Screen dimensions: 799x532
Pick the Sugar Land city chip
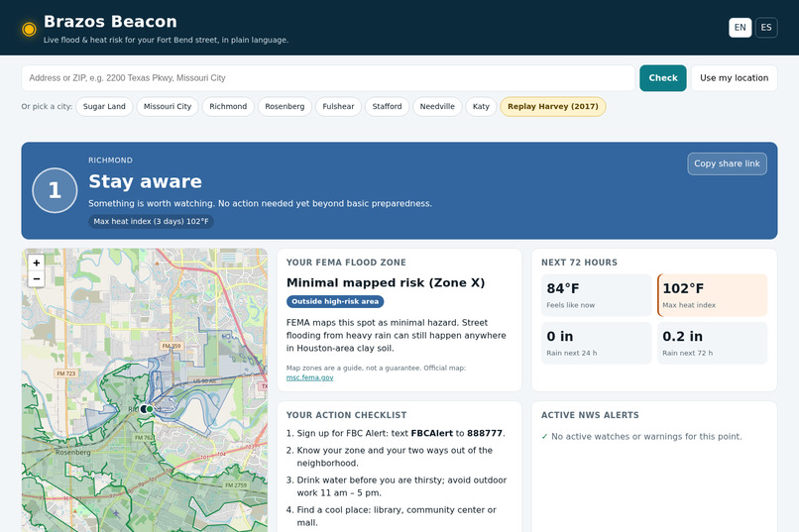coord(104,106)
